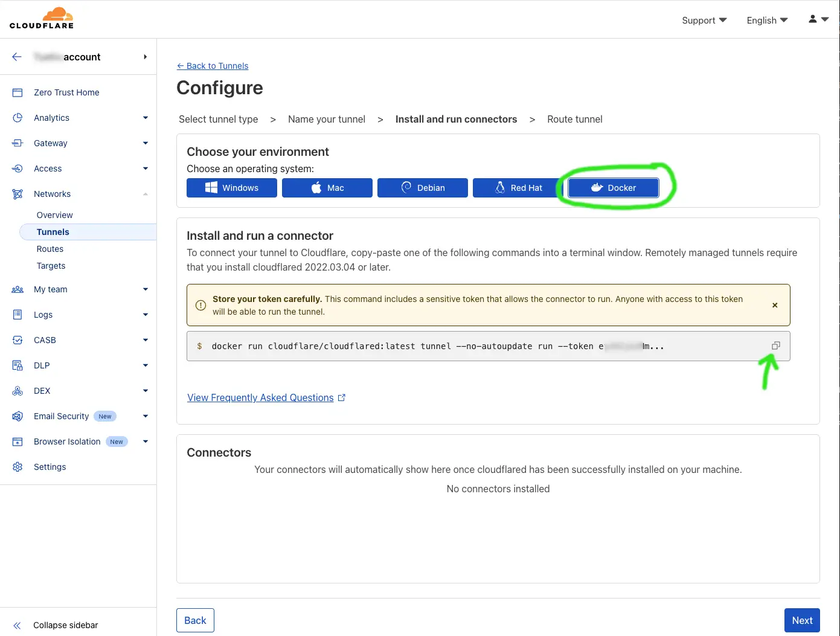
Task: Expand the Analytics sidebar section
Action: [x=145, y=118]
